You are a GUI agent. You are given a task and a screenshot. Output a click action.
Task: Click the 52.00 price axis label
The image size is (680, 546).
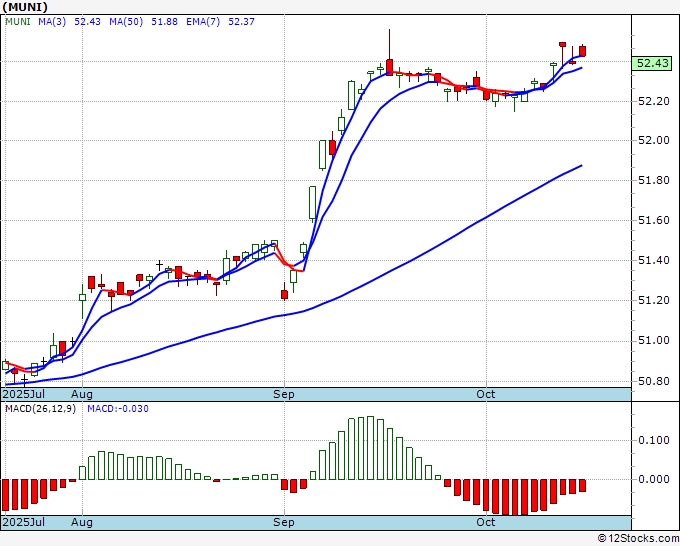(654, 141)
